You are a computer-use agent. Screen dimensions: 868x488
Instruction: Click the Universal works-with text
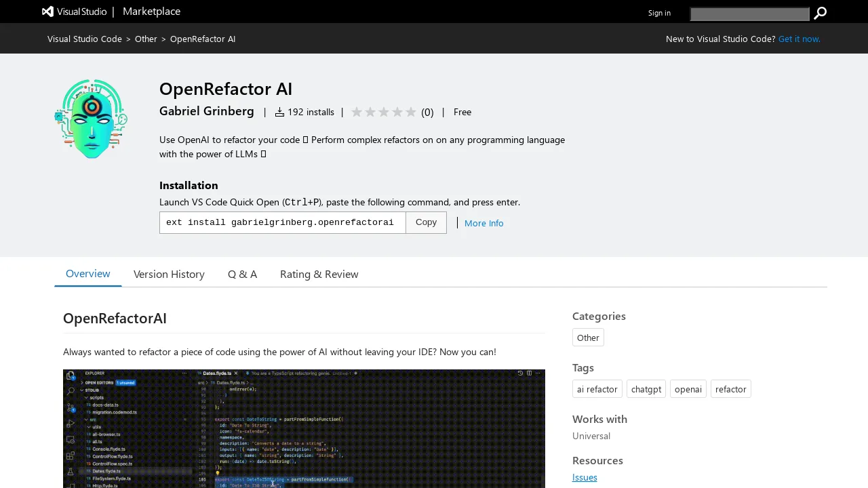[591, 436]
